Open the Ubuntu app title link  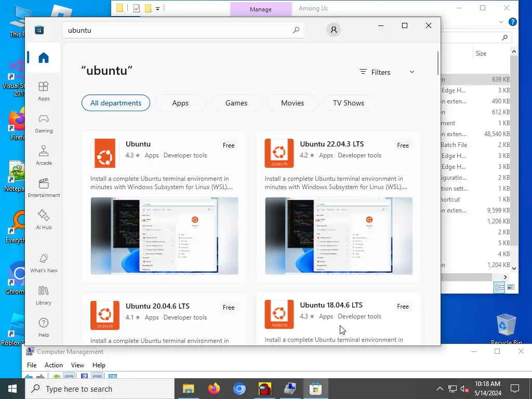coord(138,144)
